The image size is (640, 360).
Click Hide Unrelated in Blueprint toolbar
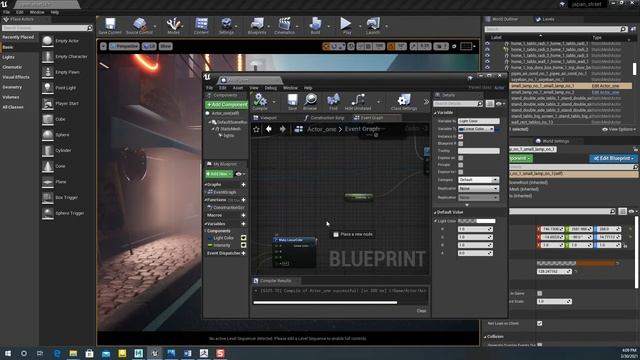point(358,102)
